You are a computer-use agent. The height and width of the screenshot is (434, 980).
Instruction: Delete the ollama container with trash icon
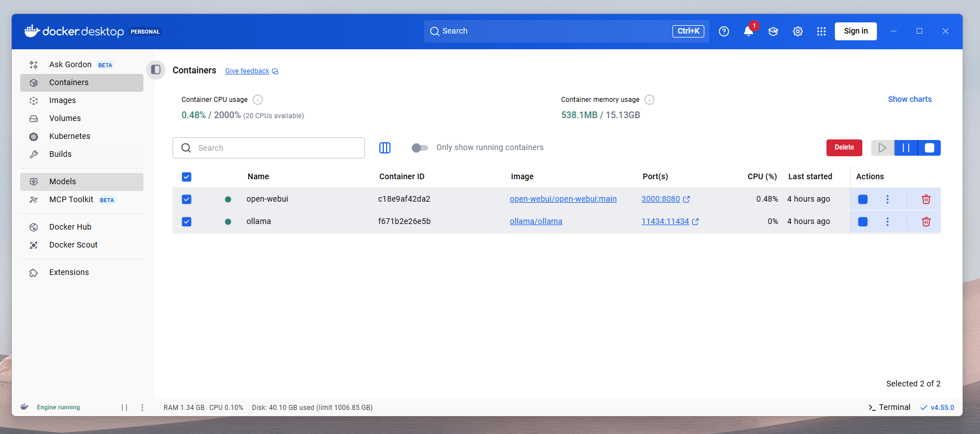[x=926, y=222]
